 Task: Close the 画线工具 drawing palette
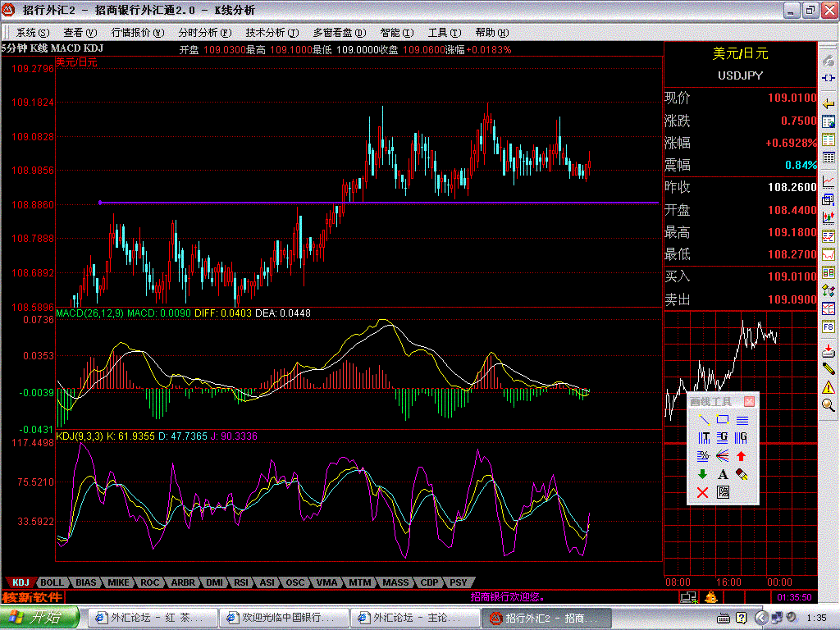[748, 401]
